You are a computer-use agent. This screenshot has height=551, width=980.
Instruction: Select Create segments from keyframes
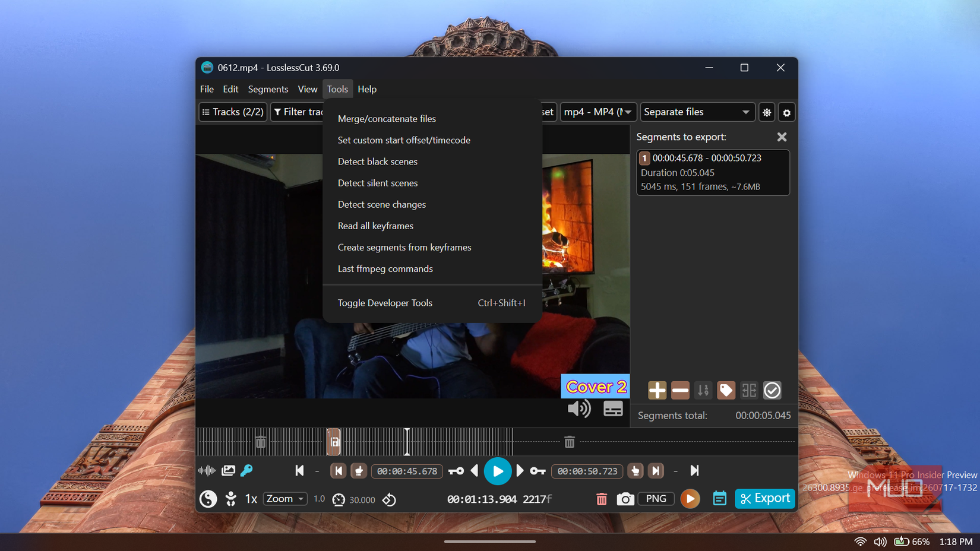[x=432, y=247]
